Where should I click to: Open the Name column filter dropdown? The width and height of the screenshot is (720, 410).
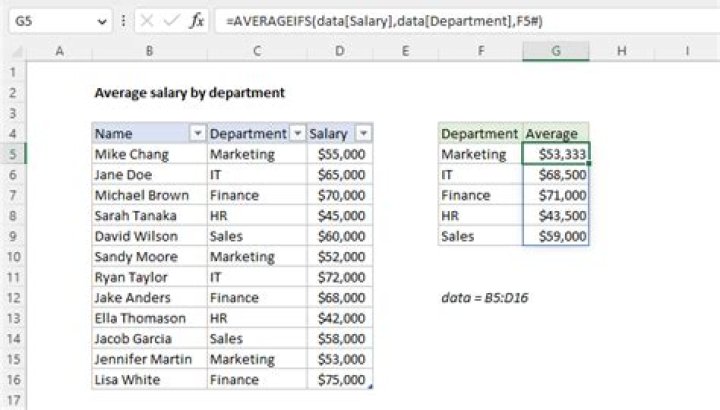coord(197,134)
